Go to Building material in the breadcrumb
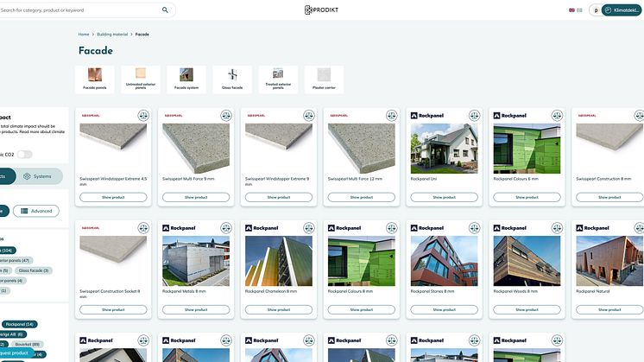Screen dimensions: 644x362 click(x=112, y=34)
